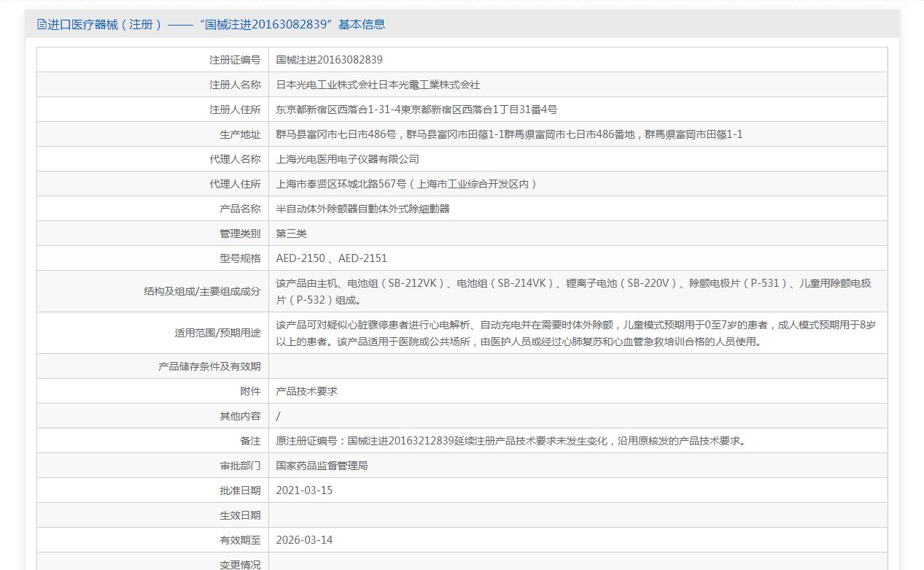
Task: Click the label 产品名称
Action: coord(240,209)
